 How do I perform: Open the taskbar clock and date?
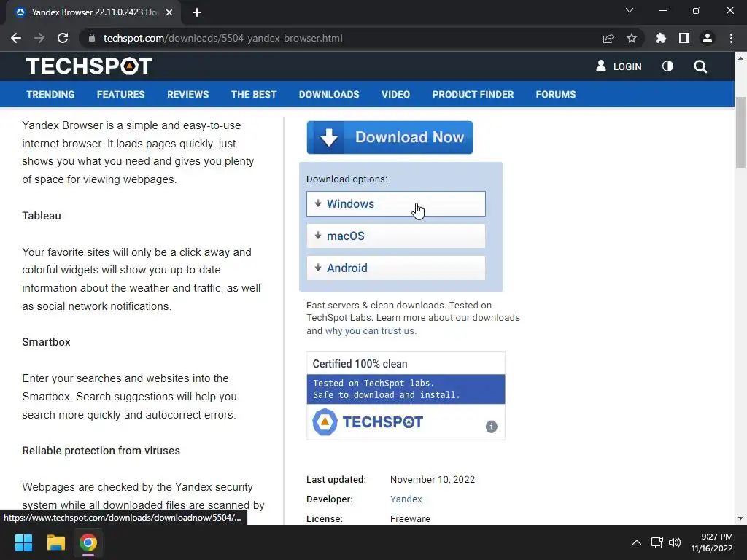pos(712,542)
